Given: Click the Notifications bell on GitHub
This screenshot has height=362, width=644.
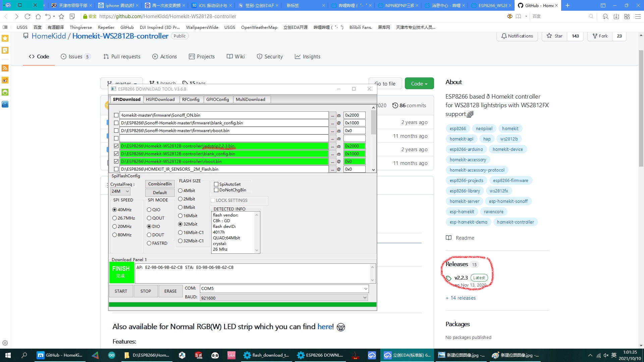Looking at the screenshot, I should coord(517,36).
